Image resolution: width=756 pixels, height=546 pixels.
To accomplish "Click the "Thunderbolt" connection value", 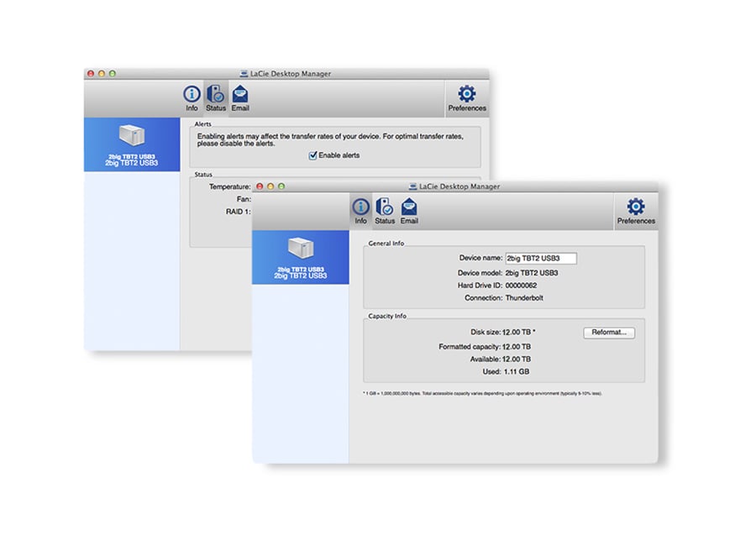I will [x=524, y=298].
